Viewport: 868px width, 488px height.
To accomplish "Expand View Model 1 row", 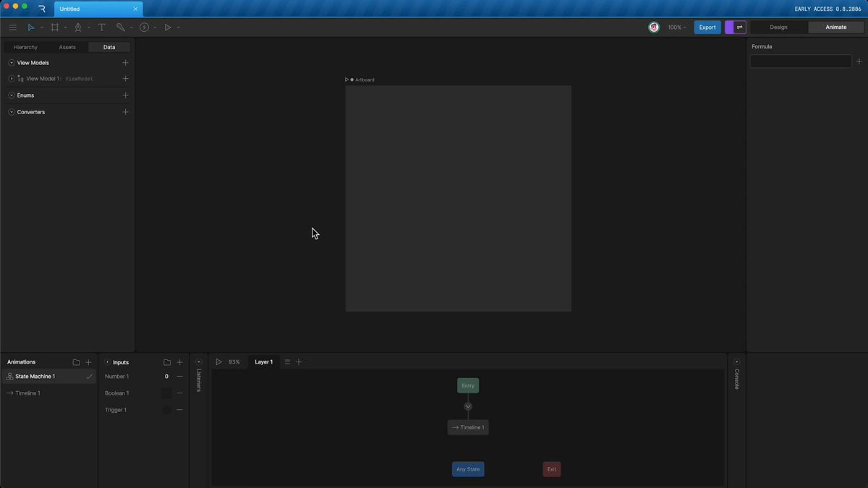I will (x=12, y=79).
